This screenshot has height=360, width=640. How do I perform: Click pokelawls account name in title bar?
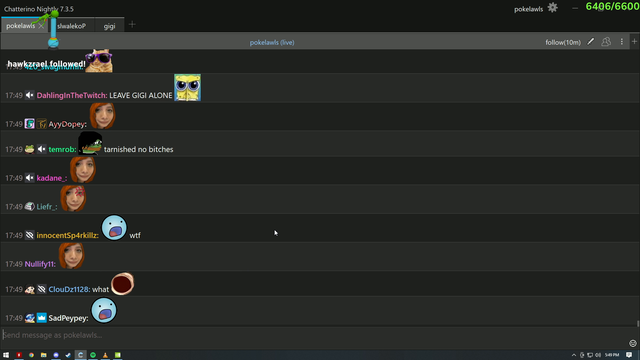(528, 9)
